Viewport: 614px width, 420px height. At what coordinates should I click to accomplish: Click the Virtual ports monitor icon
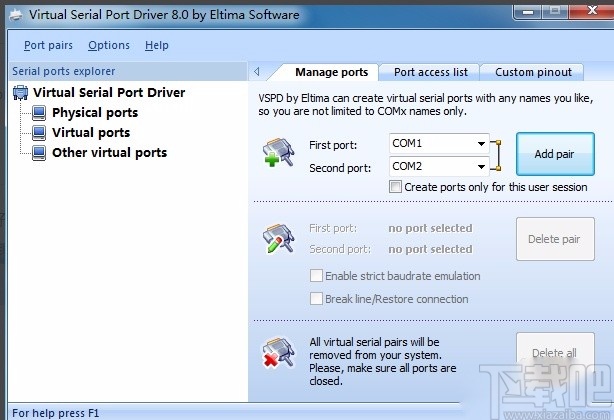39,133
